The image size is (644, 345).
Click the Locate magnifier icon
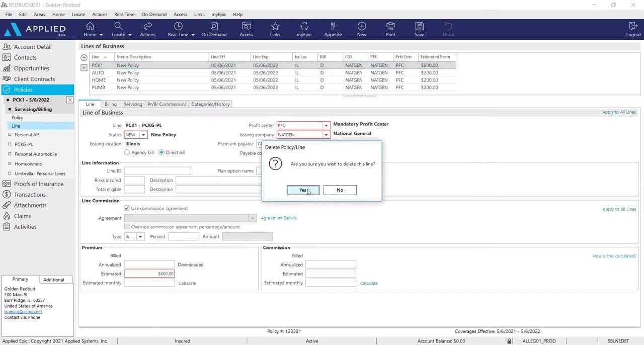coord(118,26)
